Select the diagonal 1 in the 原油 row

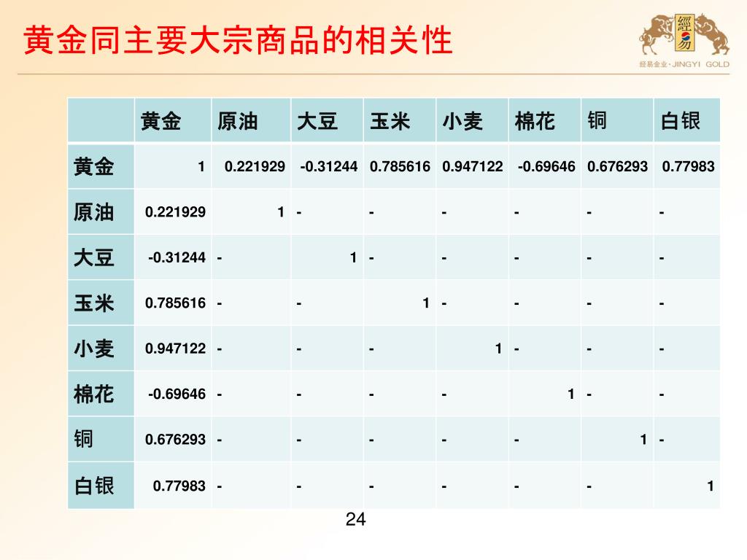pos(281,212)
